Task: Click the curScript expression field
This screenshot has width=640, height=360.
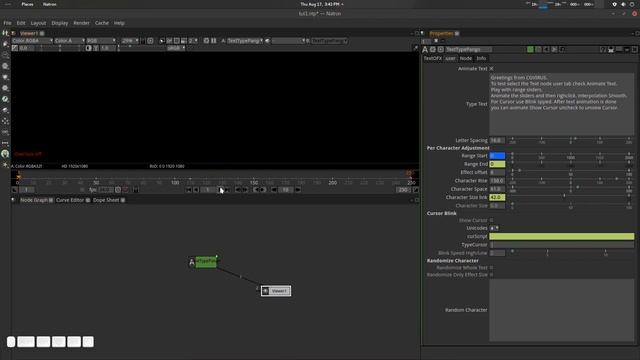Action: pos(562,236)
